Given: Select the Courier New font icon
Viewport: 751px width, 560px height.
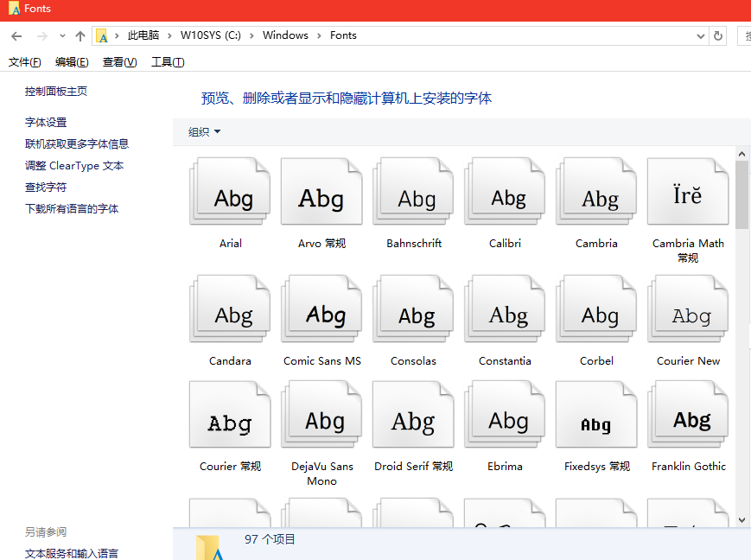Looking at the screenshot, I should tap(688, 309).
